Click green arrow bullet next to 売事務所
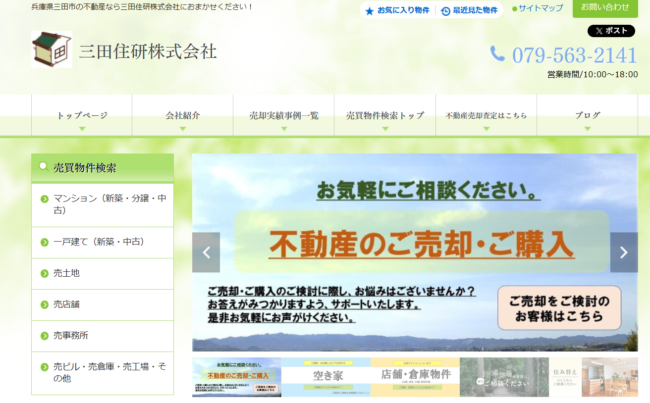This screenshot has height=403, width=650. pyautogui.click(x=44, y=336)
